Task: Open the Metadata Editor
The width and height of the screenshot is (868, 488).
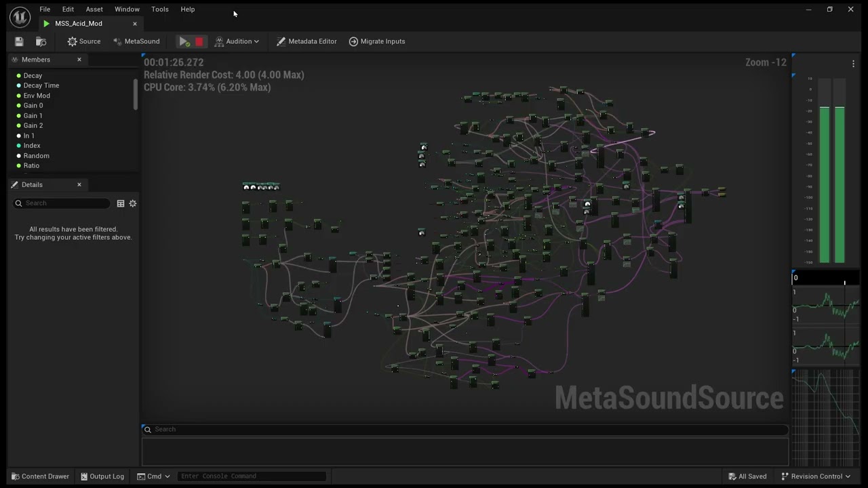Action: tap(307, 41)
